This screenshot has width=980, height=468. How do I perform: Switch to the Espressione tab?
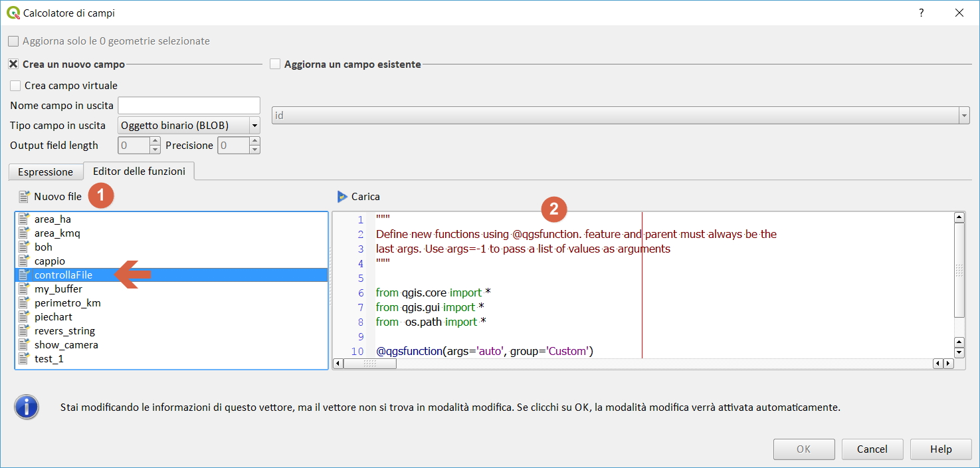tap(45, 172)
